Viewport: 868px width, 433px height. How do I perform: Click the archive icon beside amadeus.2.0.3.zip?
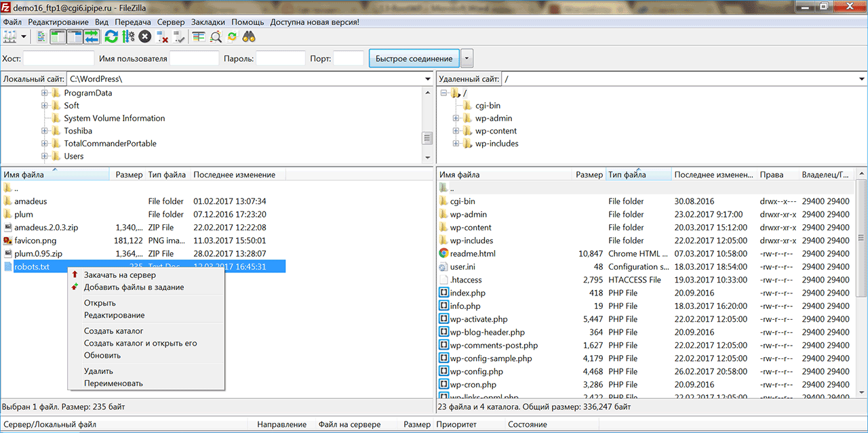8,228
